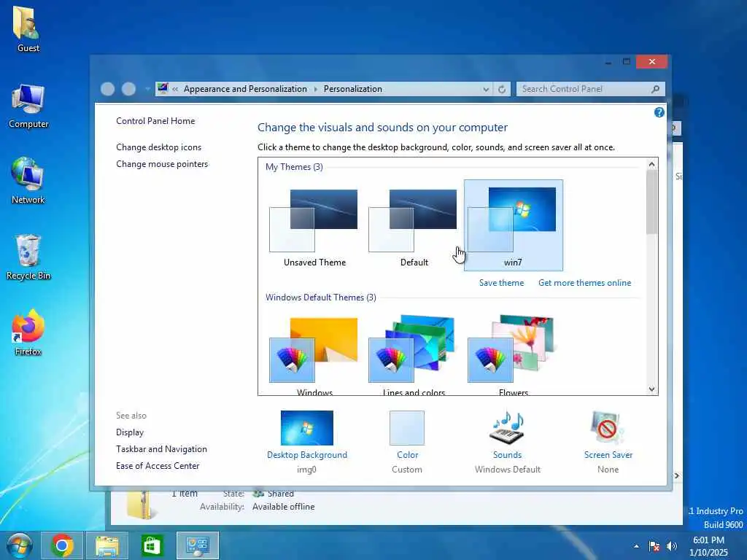Open Change desktop icons link
The width and height of the screenshot is (747, 560).
click(158, 147)
